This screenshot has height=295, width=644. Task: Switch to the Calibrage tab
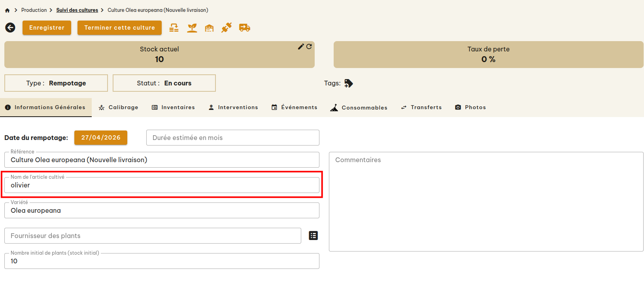coord(119,107)
